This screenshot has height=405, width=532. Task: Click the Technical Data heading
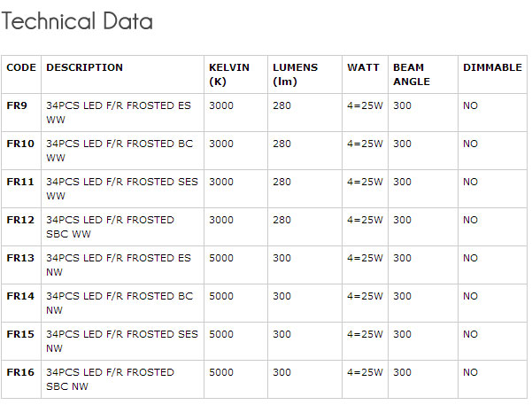point(77,22)
